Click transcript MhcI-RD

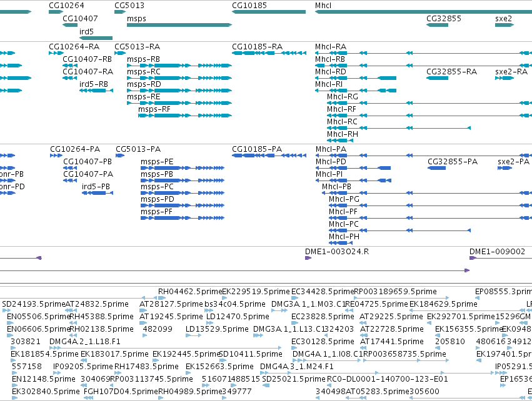pos(356,78)
